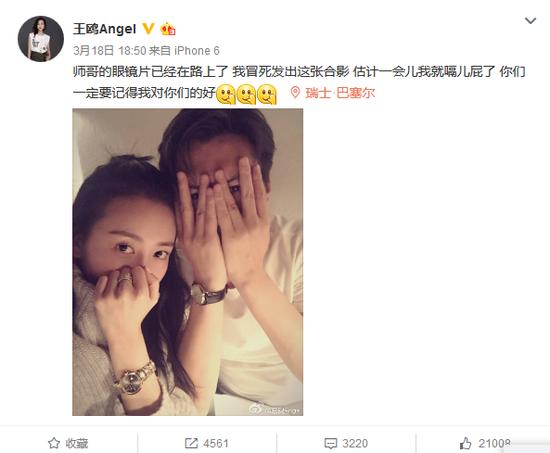Click the first smiley emoji in post
The width and height of the screenshot is (550, 453).
coord(226,94)
